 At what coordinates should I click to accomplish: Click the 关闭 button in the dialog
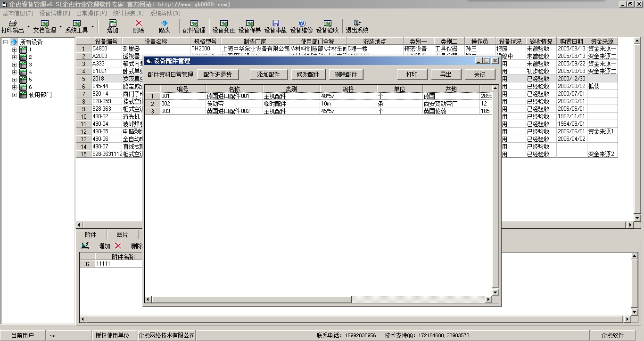coord(479,74)
